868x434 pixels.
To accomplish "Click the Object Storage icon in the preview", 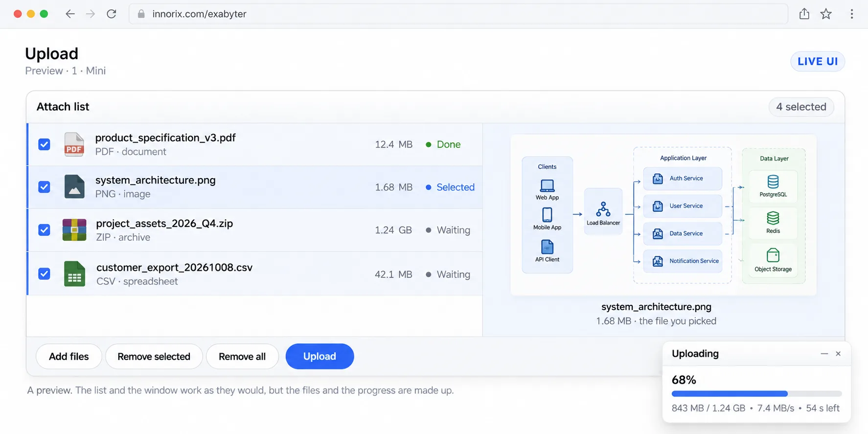I will pyautogui.click(x=773, y=255).
